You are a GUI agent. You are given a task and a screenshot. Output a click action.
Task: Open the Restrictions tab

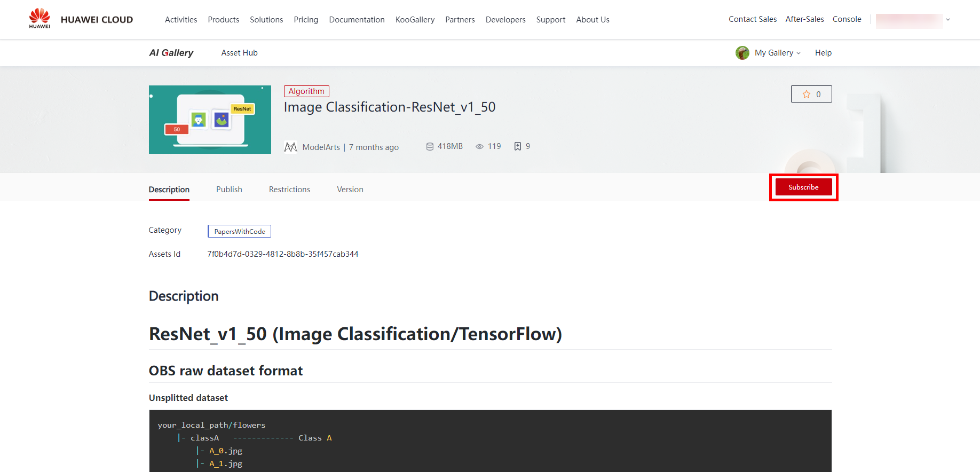pos(289,190)
